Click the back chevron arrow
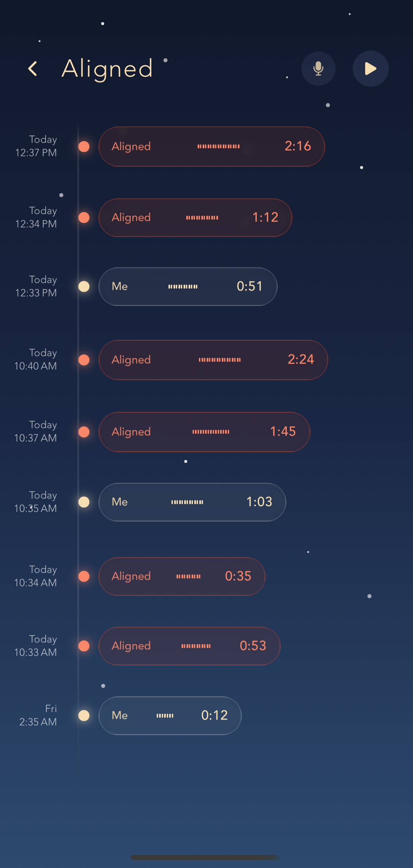The width and height of the screenshot is (413, 868). pyautogui.click(x=33, y=68)
